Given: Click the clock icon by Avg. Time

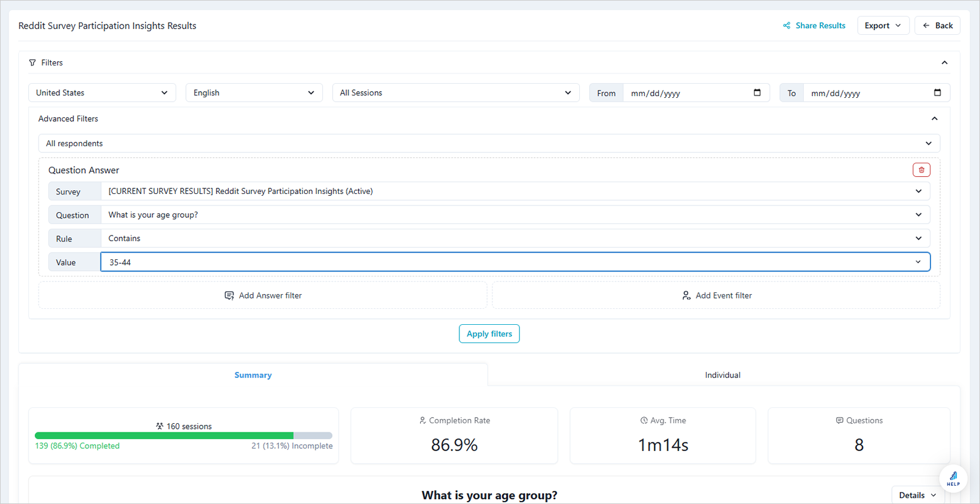Looking at the screenshot, I should [644, 420].
